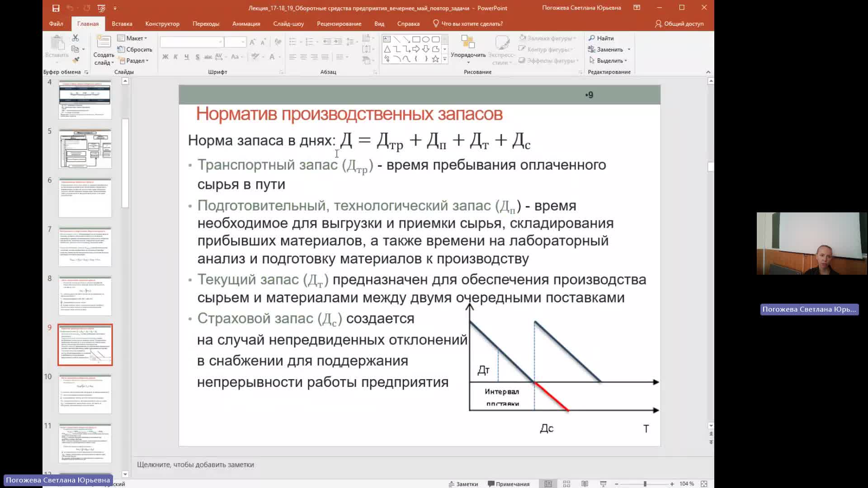Image resolution: width=868 pixels, height=488 pixels.
Task: Switch to the Рецензирование tab
Action: [x=339, y=23]
